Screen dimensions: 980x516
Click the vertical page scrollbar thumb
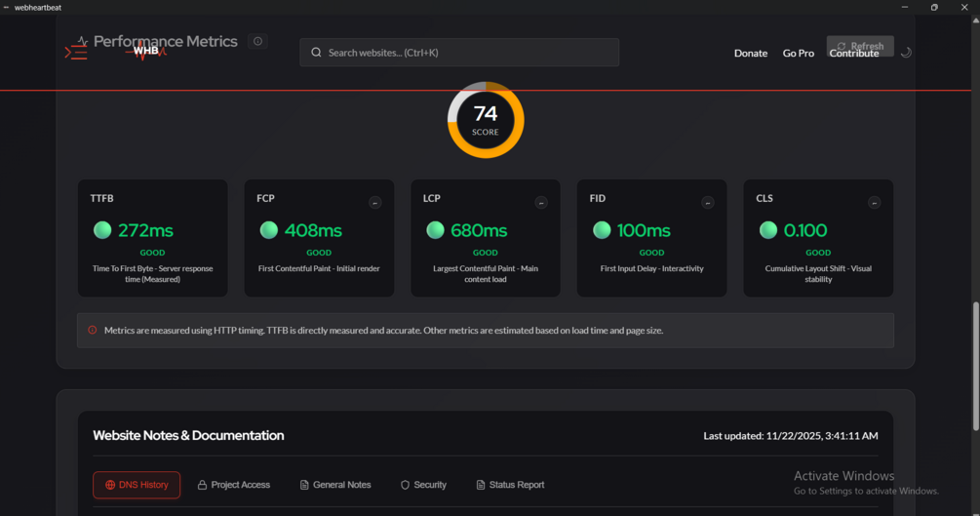976,367
